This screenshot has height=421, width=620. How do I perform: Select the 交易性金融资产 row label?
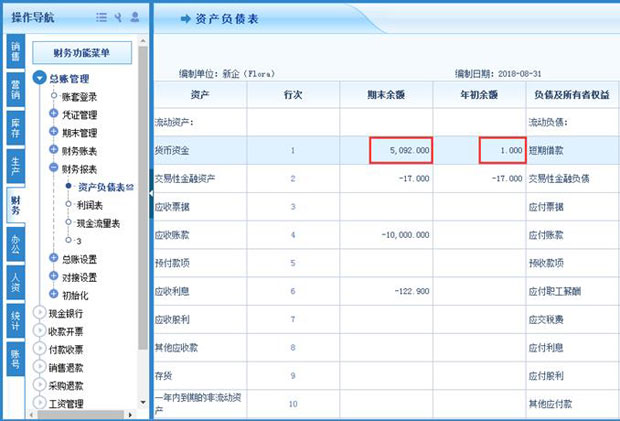[x=185, y=179]
